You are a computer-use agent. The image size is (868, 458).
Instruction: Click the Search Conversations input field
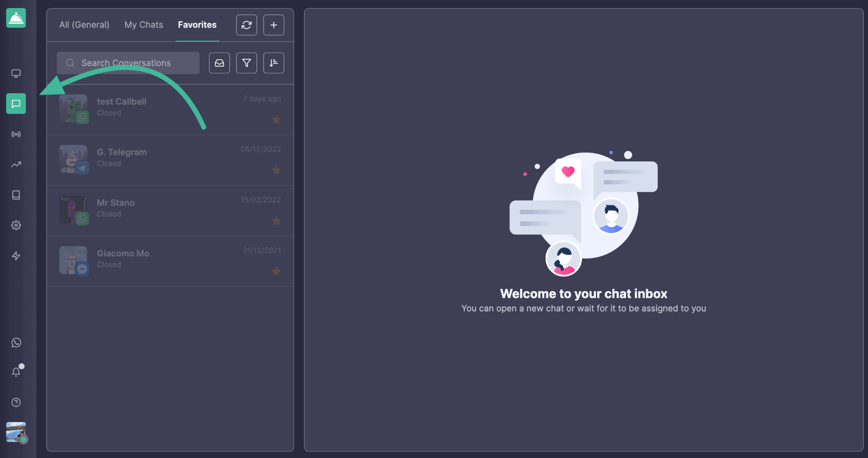128,63
